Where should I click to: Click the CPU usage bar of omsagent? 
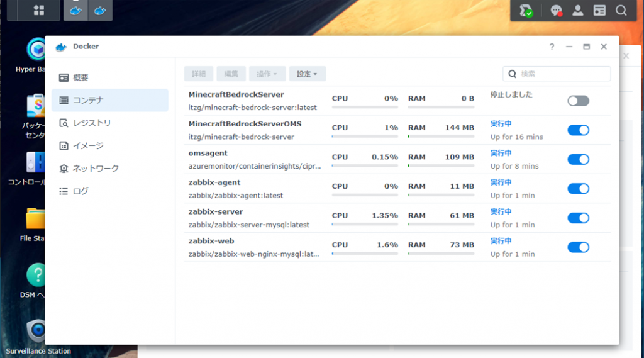click(x=365, y=165)
